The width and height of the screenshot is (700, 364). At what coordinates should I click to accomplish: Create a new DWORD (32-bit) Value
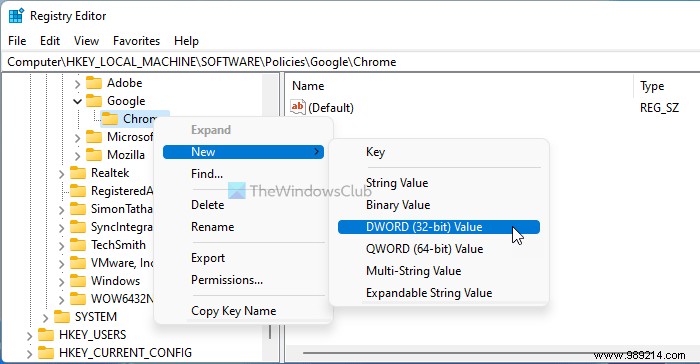pos(439,227)
